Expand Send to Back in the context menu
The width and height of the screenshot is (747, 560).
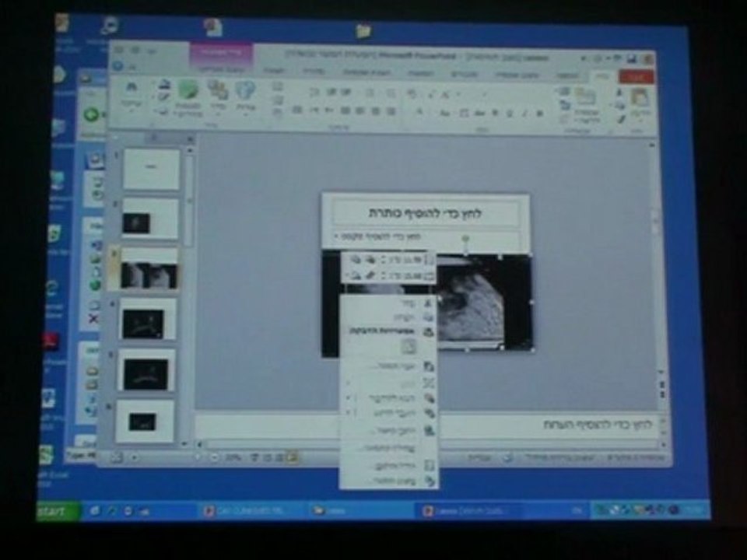(x=388, y=413)
